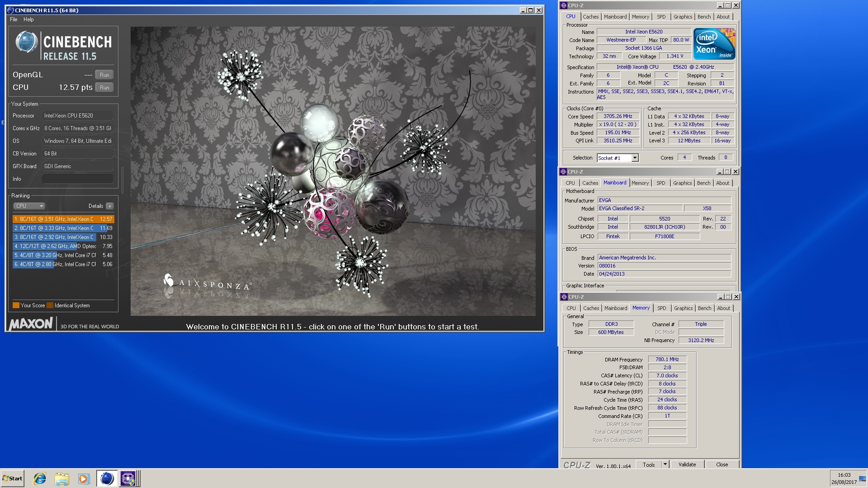
Task: Open the File menu in Cinebench
Action: pyautogui.click(x=14, y=19)
